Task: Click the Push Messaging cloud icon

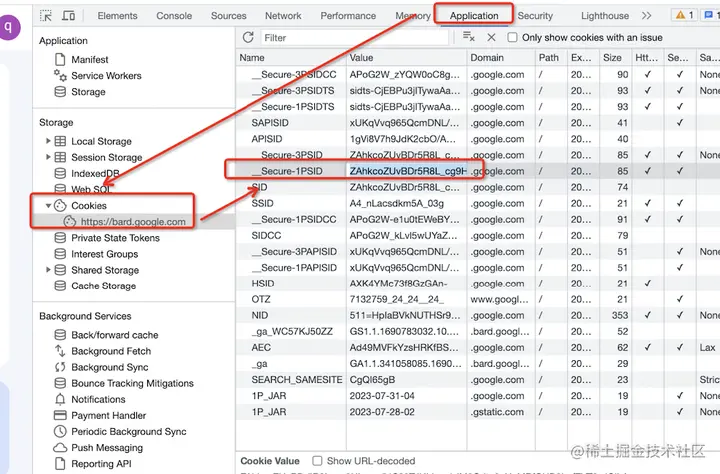Action: 60,447
